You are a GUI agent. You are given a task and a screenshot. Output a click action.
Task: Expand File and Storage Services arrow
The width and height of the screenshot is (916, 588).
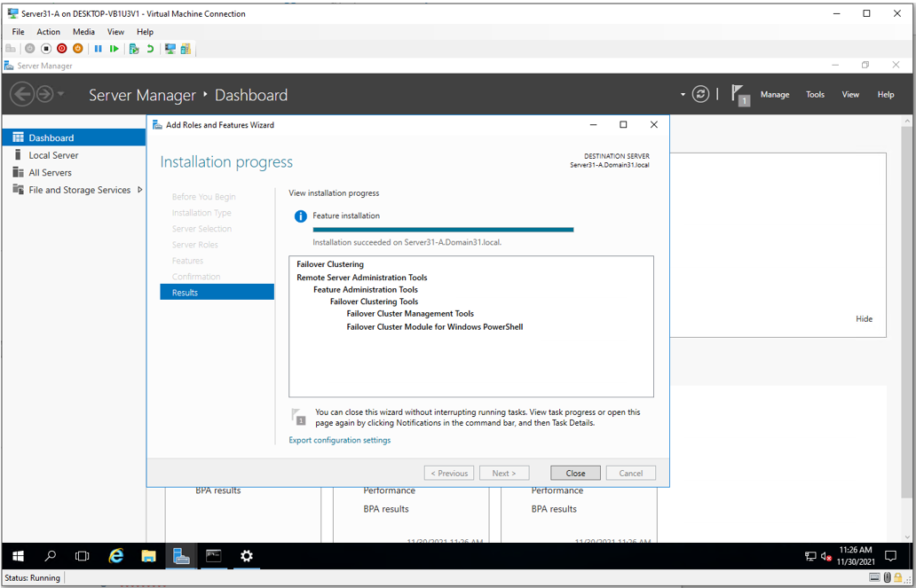(139, 190)
